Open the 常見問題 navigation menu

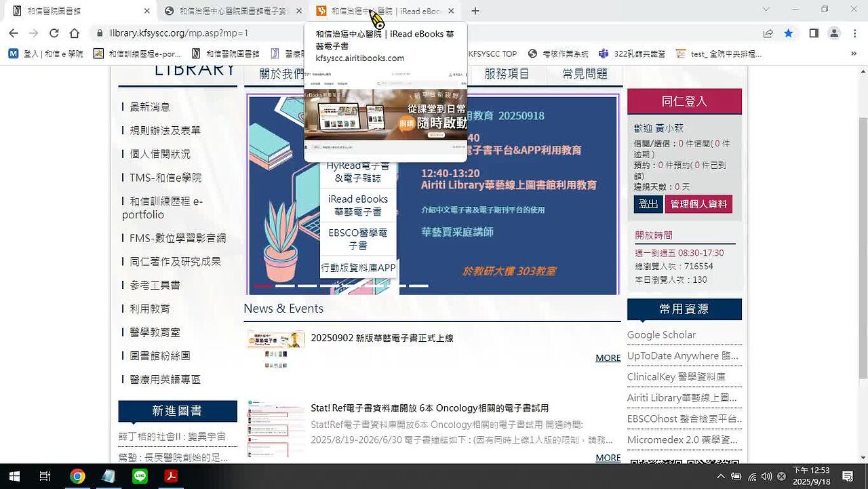(585, 74)
